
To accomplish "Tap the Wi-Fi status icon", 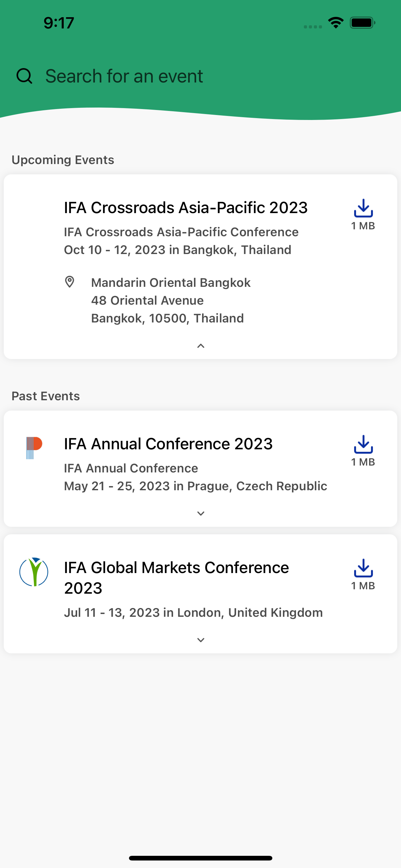I will (336, 23).
